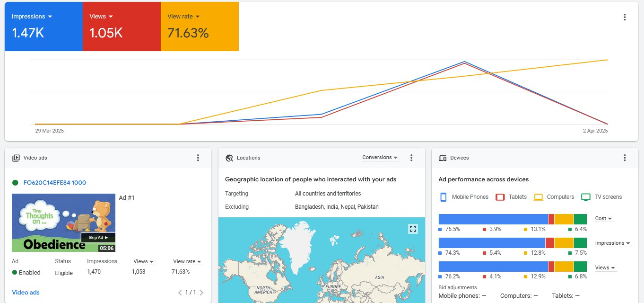Click the Video ads panel icon

click(16, 158)
